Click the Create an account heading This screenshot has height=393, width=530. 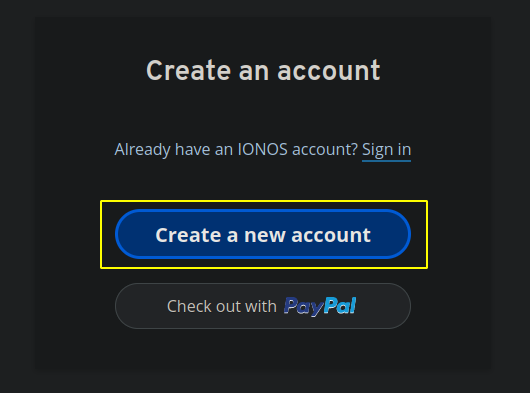(x=263, y=70)
